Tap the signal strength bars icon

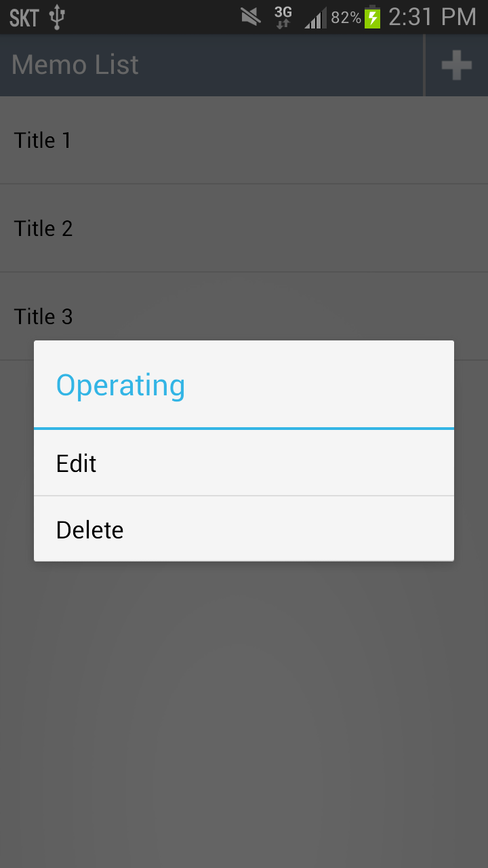[315, 18]
